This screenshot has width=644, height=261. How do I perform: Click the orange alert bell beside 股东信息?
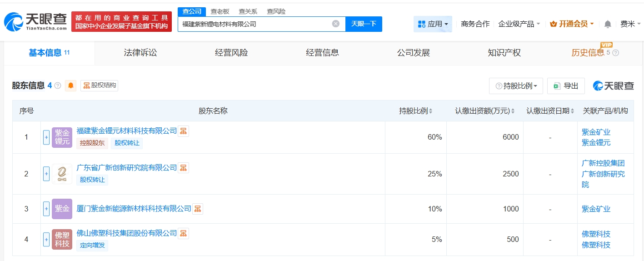point(71,85)
